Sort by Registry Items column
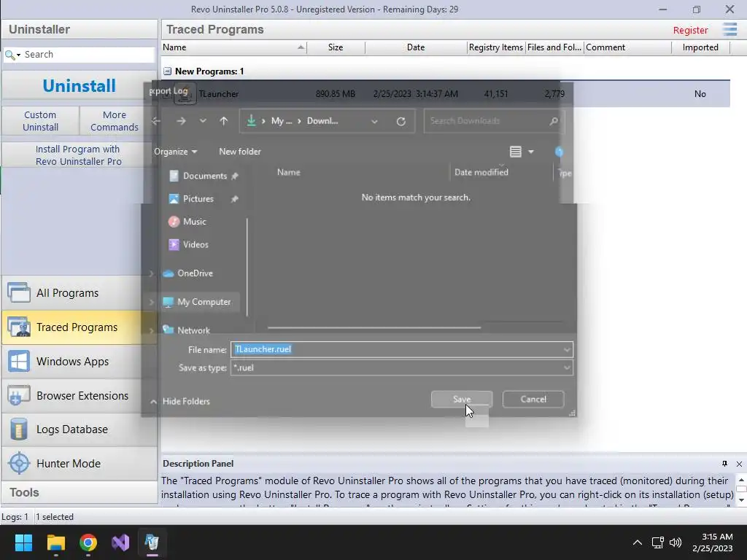Screen dimensions: 747x560 [495, 47]
